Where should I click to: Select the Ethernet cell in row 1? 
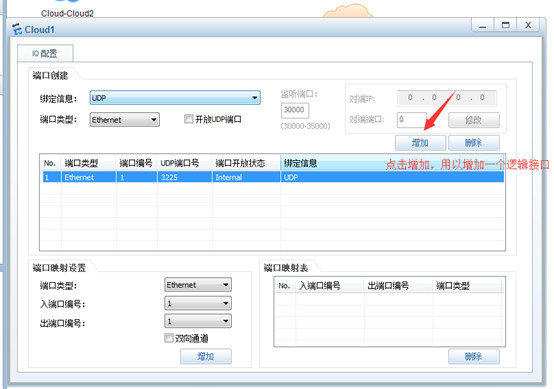point(88,177)
